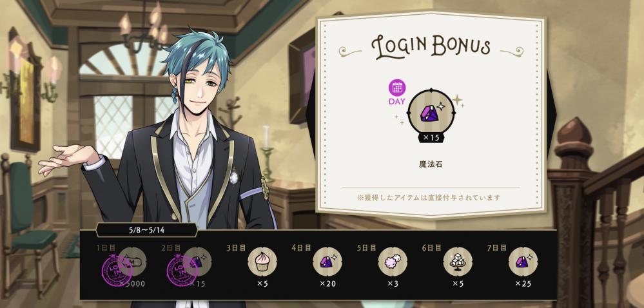644x308 pixels.
Task: Click the day 2 login stamp
Action: click(182, 270)
